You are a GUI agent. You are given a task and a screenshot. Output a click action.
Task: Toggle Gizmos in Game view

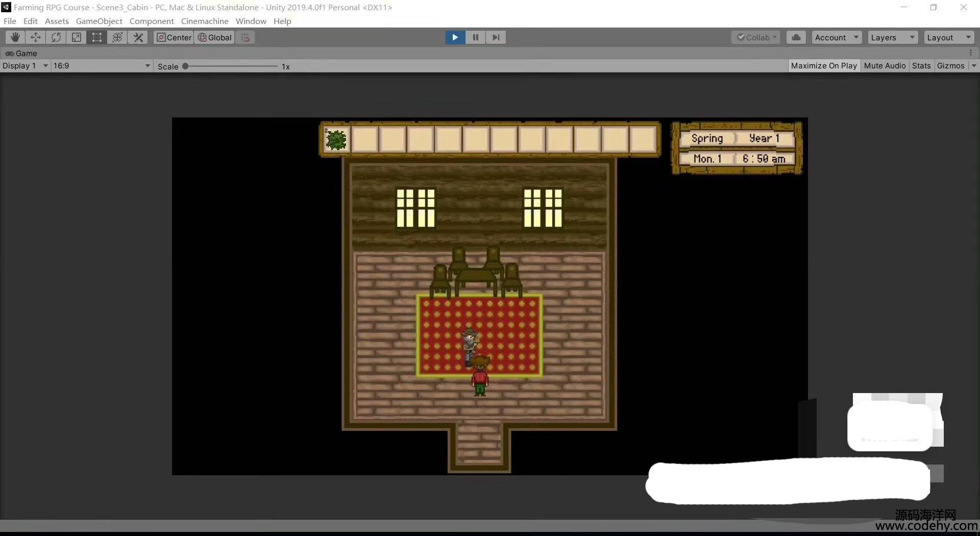coord(951,66)
